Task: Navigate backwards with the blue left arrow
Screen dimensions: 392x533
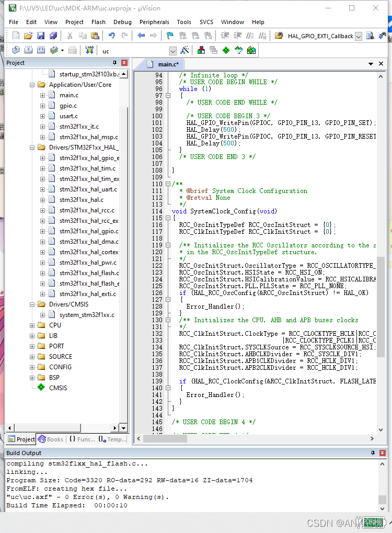Action: click(x=141, y=35)
